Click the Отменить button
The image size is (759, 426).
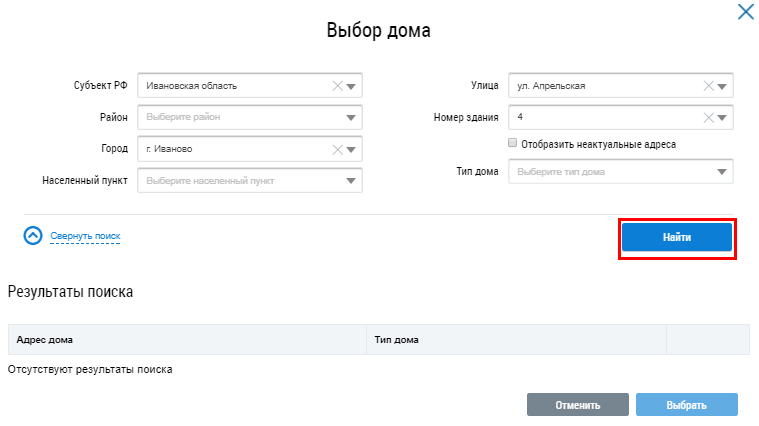coord(577,405)
